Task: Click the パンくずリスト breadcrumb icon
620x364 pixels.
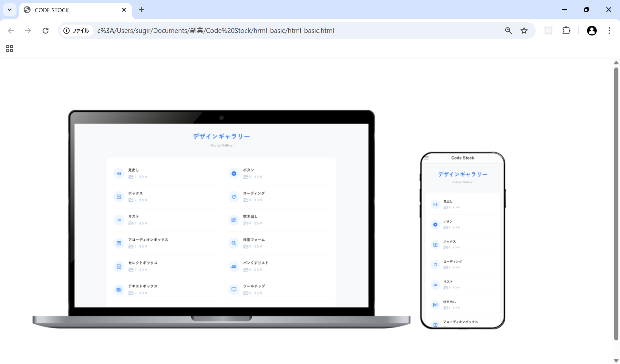Action: tap(234, 266)
